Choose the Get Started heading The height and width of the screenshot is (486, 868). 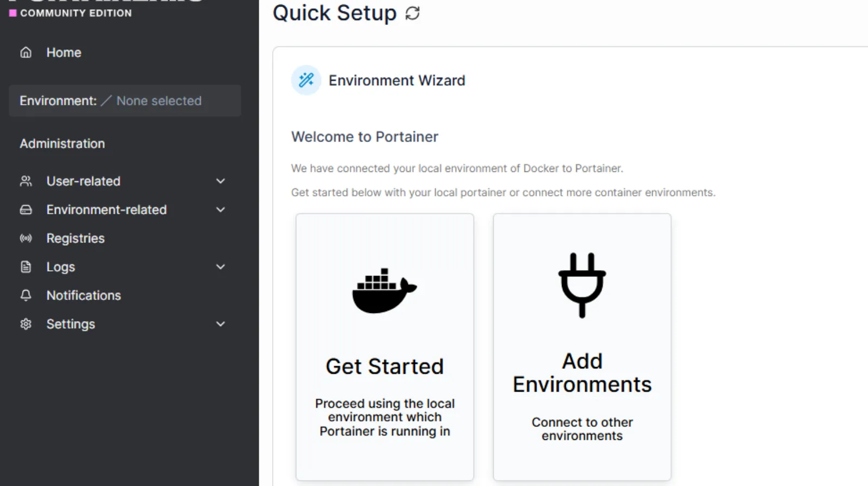(385, 367)
